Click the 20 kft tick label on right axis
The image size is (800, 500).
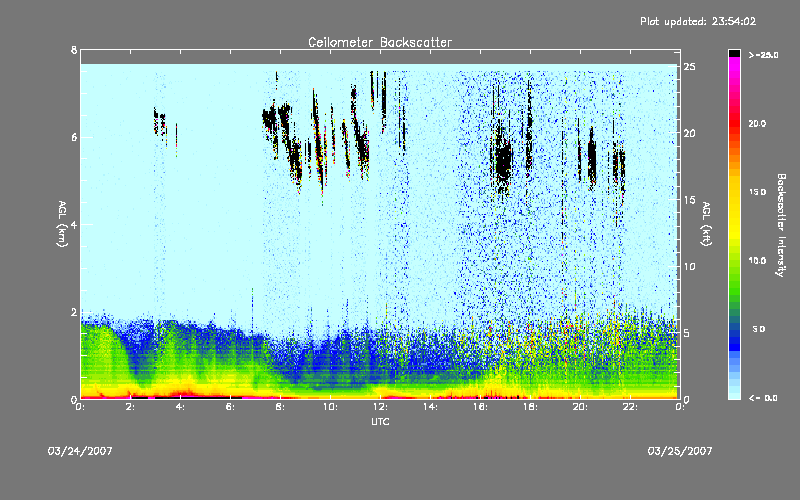pyautogui.click(x=689, y=133)
